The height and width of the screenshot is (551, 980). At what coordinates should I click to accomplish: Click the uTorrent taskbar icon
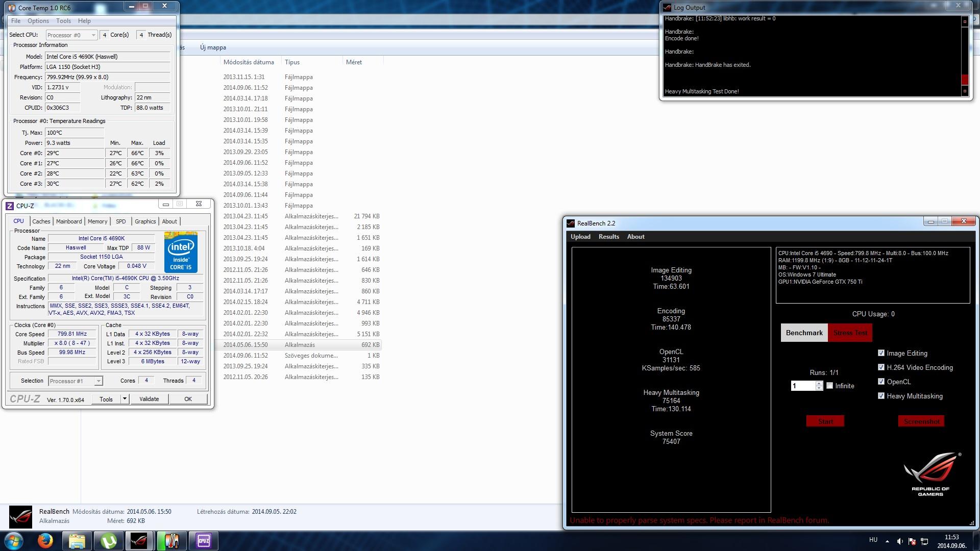click(x=108, y=541)
